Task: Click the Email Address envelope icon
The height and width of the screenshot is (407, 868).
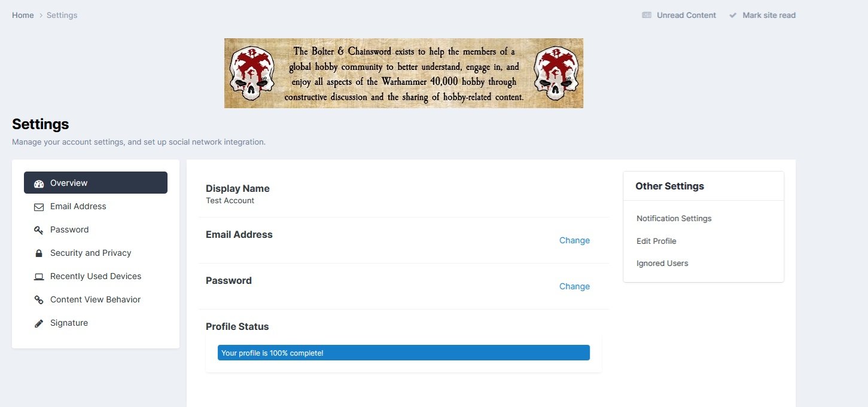Action: tap(39, 207)
